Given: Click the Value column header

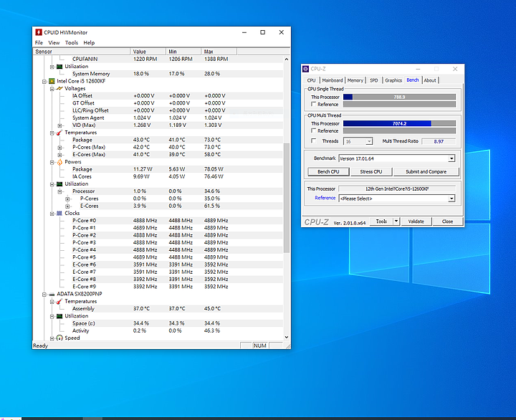Looking at the screenshot, I should (x=148, y=52).
